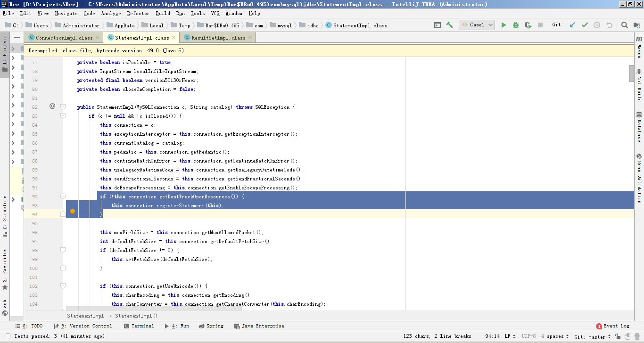
Task: Start debugging with the bug icon
Action: coord(516,25)
